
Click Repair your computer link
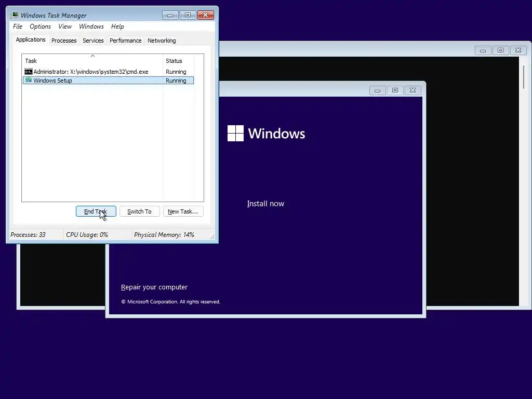pyautogui.click(x=154, y=287)
